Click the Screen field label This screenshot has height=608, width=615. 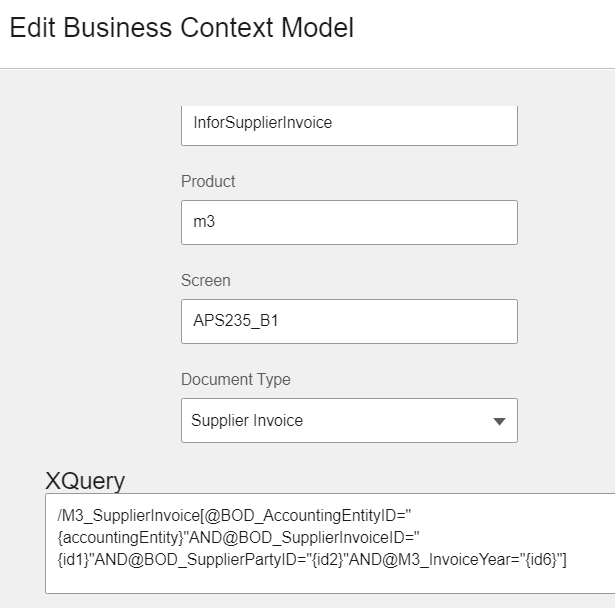pos(205,281)
